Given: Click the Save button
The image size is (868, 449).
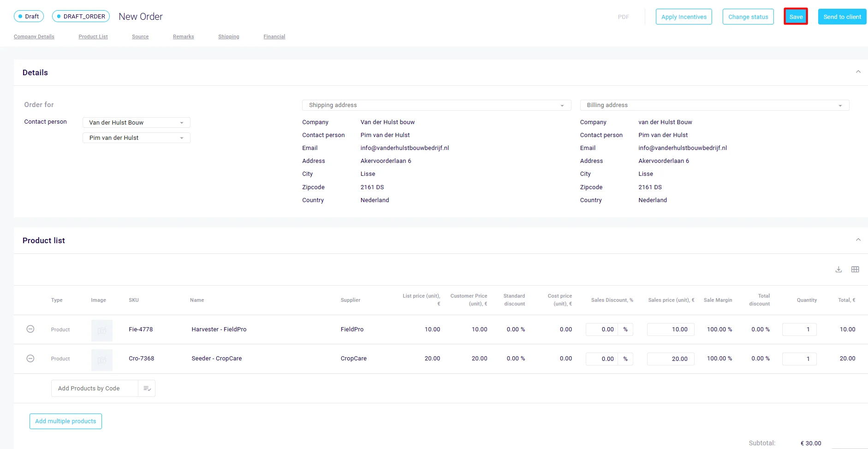Looking at the screenshot, I should [x=796, y=17].
